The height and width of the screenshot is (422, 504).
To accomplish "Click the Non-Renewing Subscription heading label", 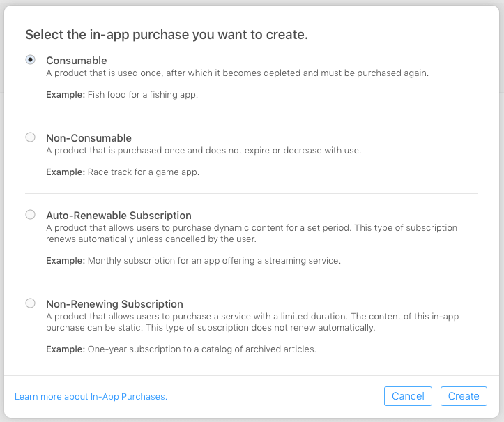I will 114,304.
